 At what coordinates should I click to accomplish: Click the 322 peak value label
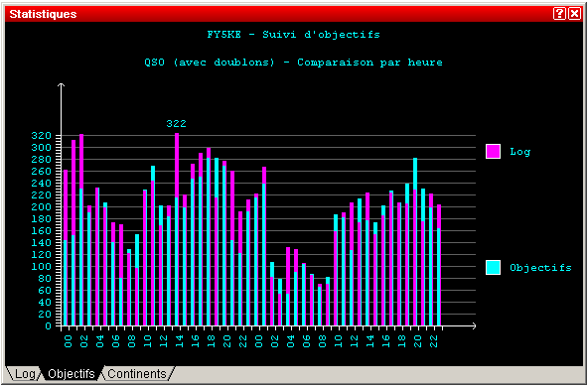click(176, 124)
